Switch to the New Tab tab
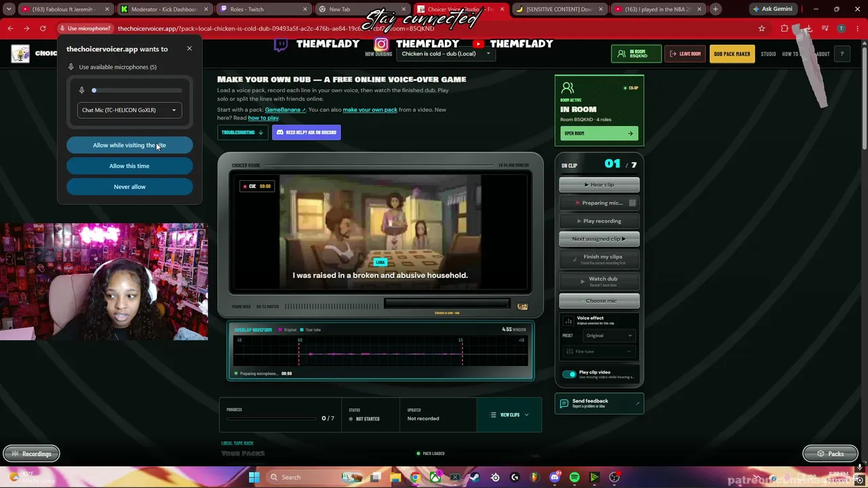Viewport: 868px width, 488px height. (x=363, y=9)
